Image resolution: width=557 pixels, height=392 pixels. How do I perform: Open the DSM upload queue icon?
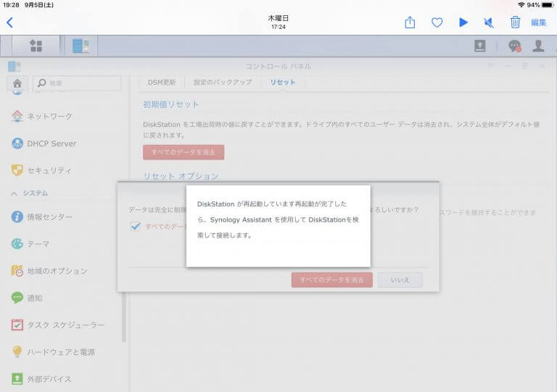tap(480, 46)
